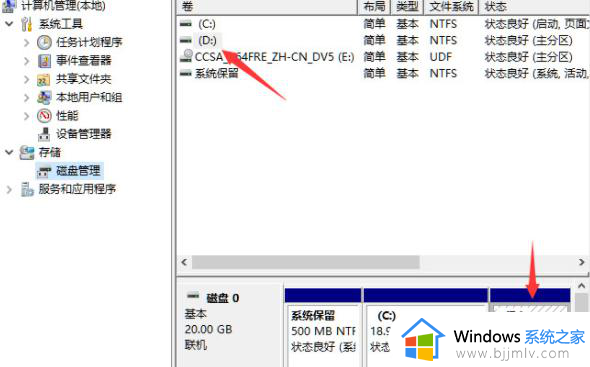Image resolution: width=590 pixels, height=367 pixels.
Task: Open 性能 in tree
Action: 67,115
